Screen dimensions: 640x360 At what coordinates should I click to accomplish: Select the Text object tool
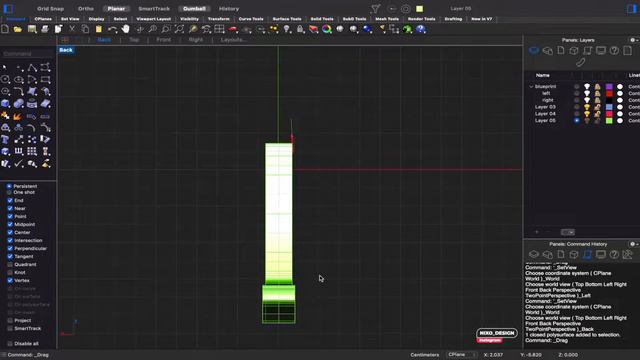pyautogui.click(x=5, y=139)
